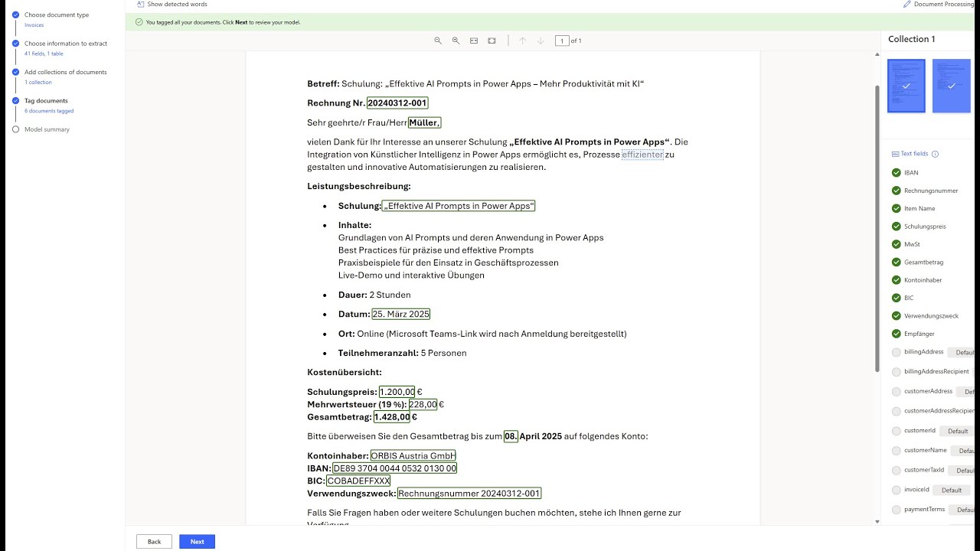This screenshot has height=551, width=980.
Task: Click document viewer vertical scrollbar
Action: (877, 228)
